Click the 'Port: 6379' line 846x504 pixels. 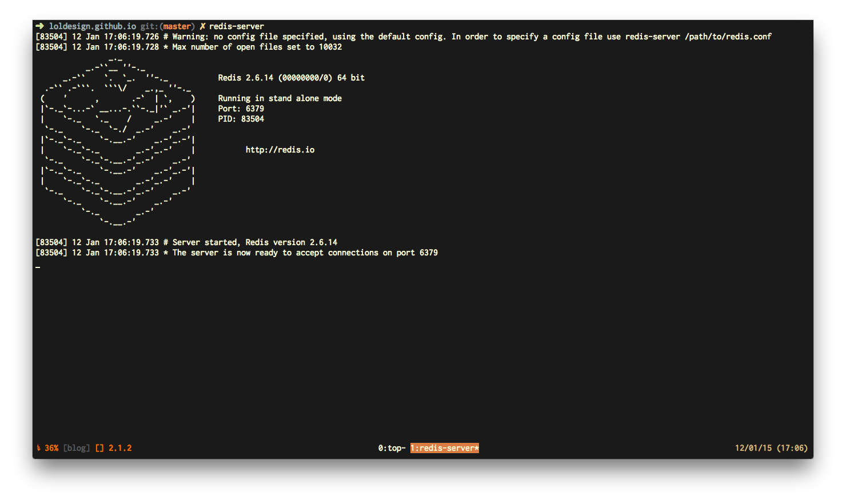point(241,109)
